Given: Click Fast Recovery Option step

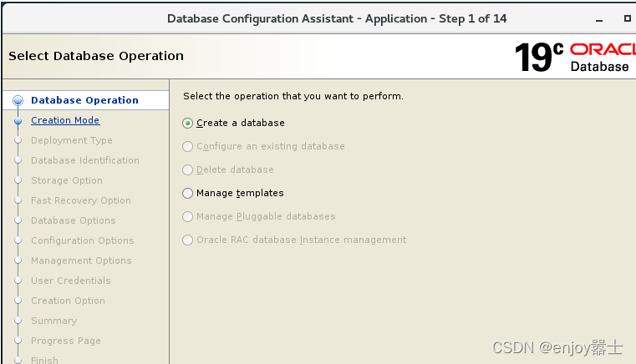Looking at the screenshot, I should click(x=81, y=200).
